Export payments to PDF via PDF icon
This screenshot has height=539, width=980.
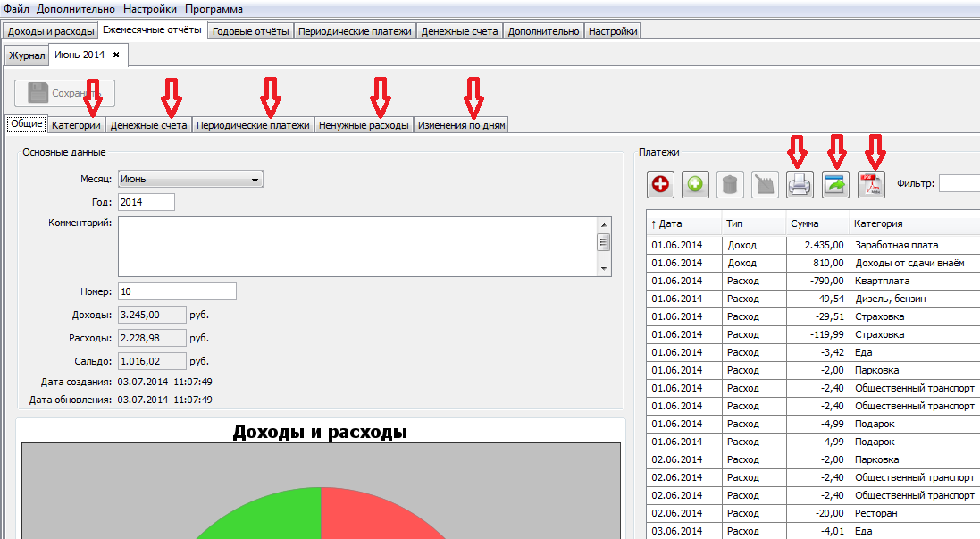[871, 184]
